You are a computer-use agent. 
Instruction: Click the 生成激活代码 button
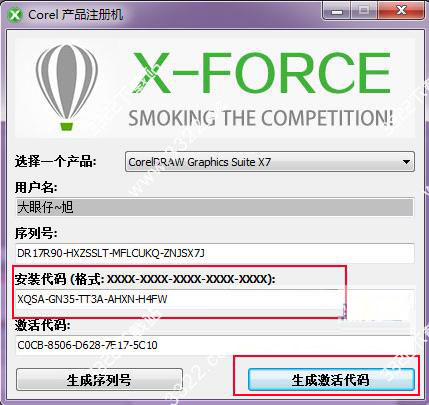pos(331,380)
